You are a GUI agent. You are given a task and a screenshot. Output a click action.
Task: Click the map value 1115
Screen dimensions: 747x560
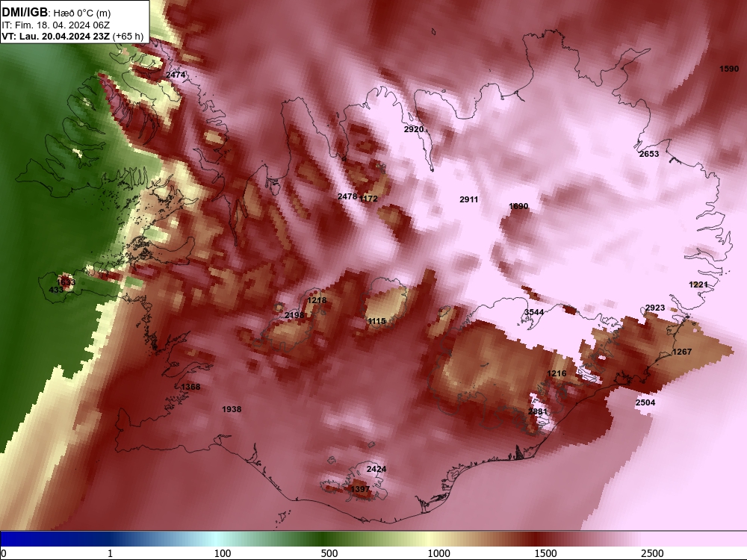tap(376, 321)
